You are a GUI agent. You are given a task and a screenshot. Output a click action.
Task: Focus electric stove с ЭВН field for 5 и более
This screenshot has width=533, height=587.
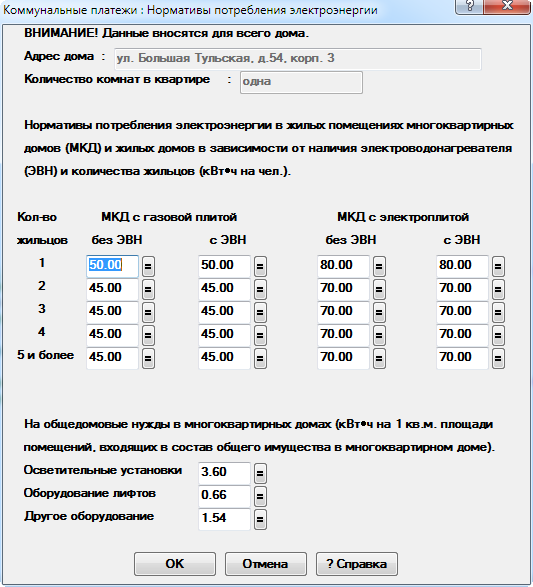[462, 358]
